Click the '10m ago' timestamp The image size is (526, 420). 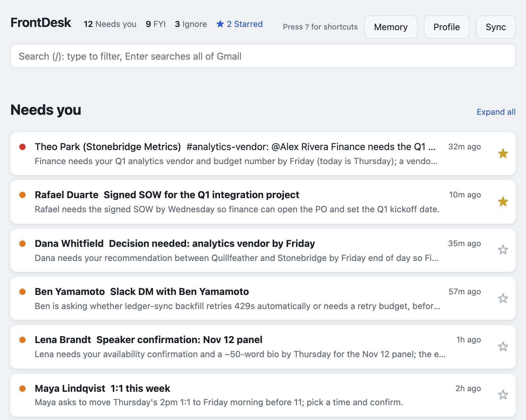465,195
